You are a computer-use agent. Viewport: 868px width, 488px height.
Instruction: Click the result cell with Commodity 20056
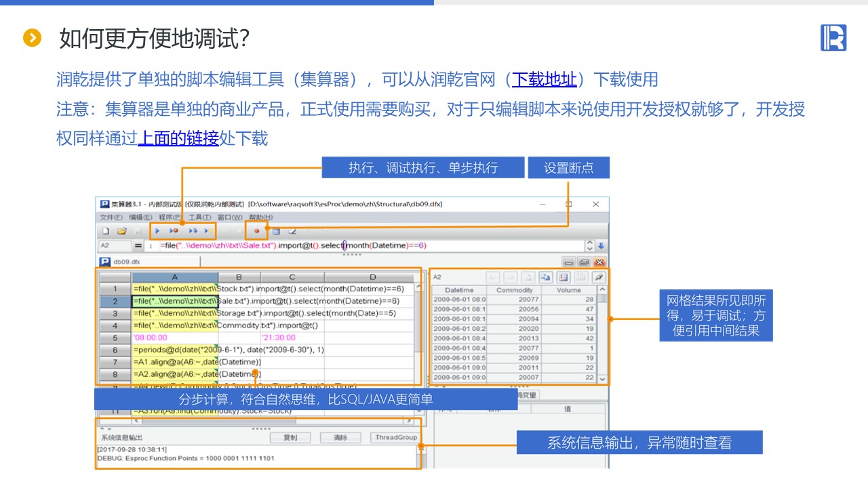pos(515,309)
